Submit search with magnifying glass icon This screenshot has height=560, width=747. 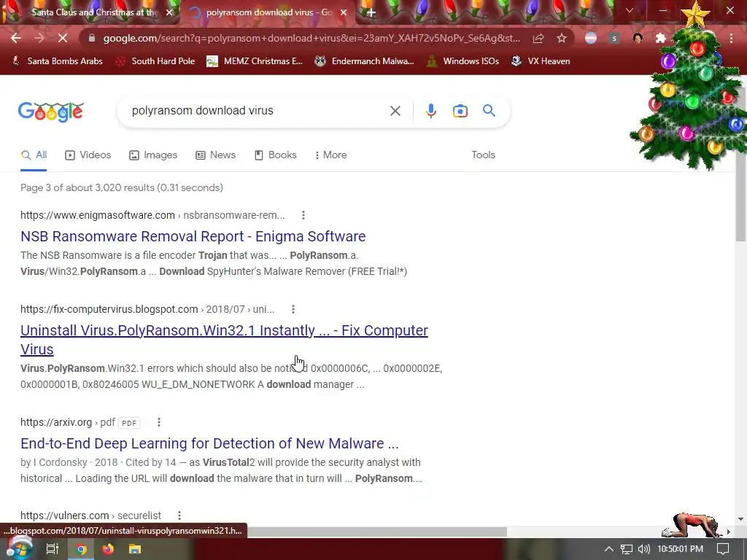coord(489,111)
